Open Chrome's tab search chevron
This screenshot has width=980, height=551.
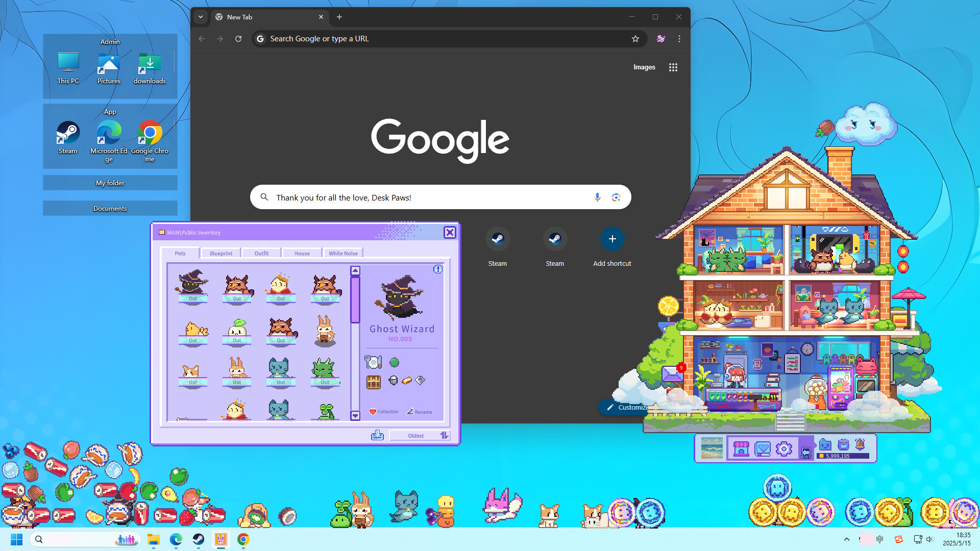click(201, 17)
